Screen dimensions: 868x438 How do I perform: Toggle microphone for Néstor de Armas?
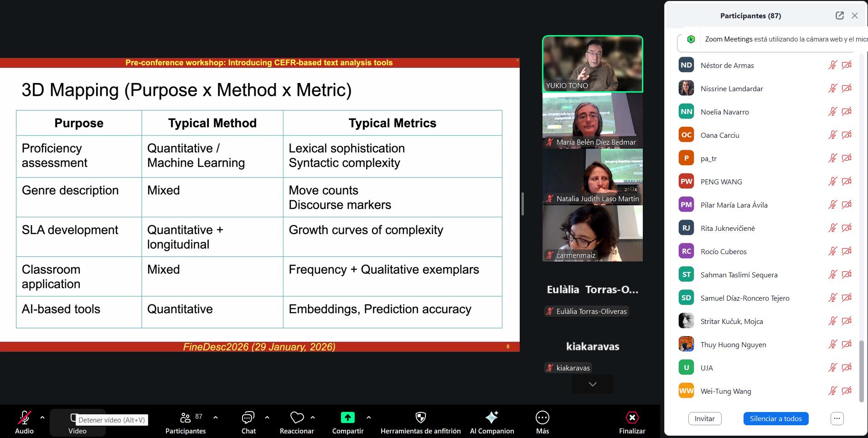(x=832, y=65)
